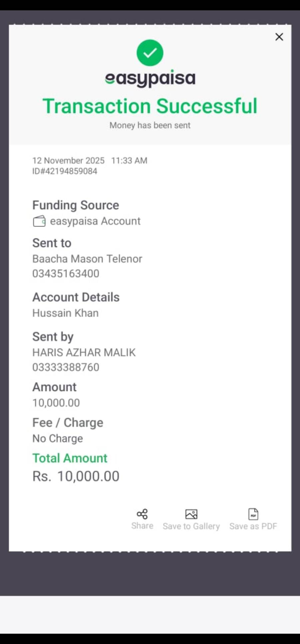Tap the Rs. 10,000.00 total amount
300x644 pixels.
pyautogui.click(x=76, y=476)
